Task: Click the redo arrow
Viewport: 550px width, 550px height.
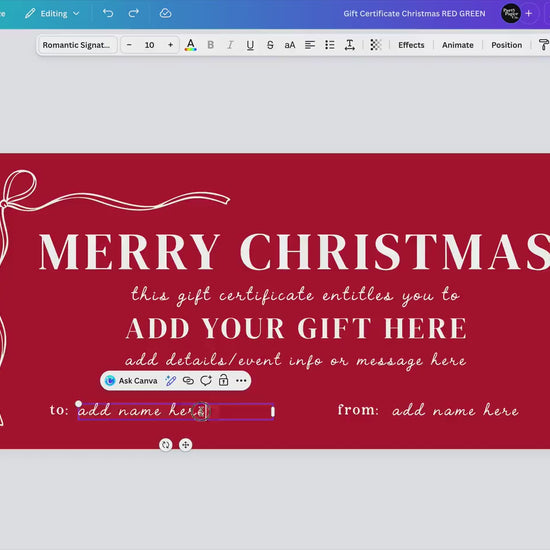Action: 133,13
